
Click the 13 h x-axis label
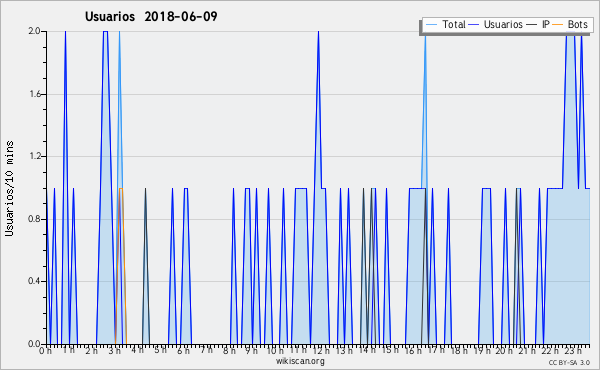(344, 350)
